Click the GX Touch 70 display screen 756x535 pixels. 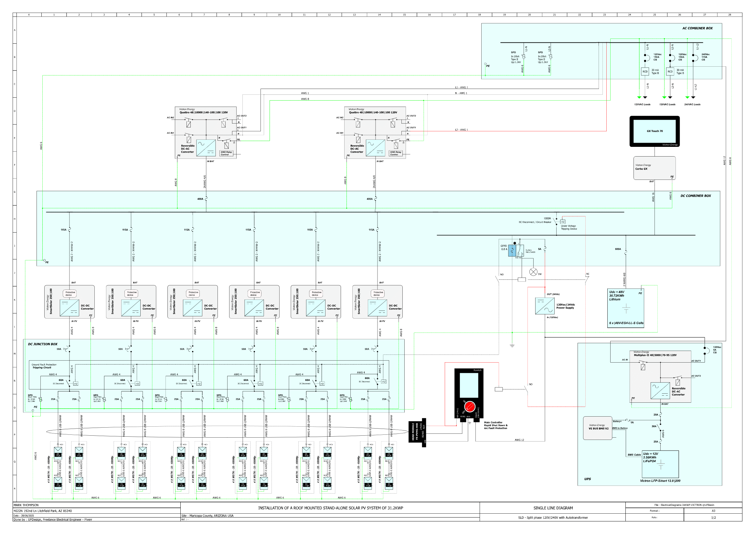[655, 131]
